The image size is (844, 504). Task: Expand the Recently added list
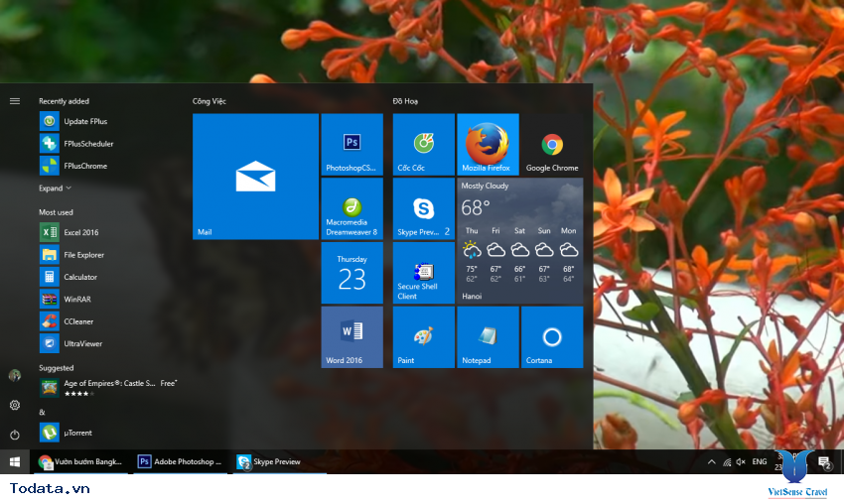pyautogui.click(x=56, y=189)
